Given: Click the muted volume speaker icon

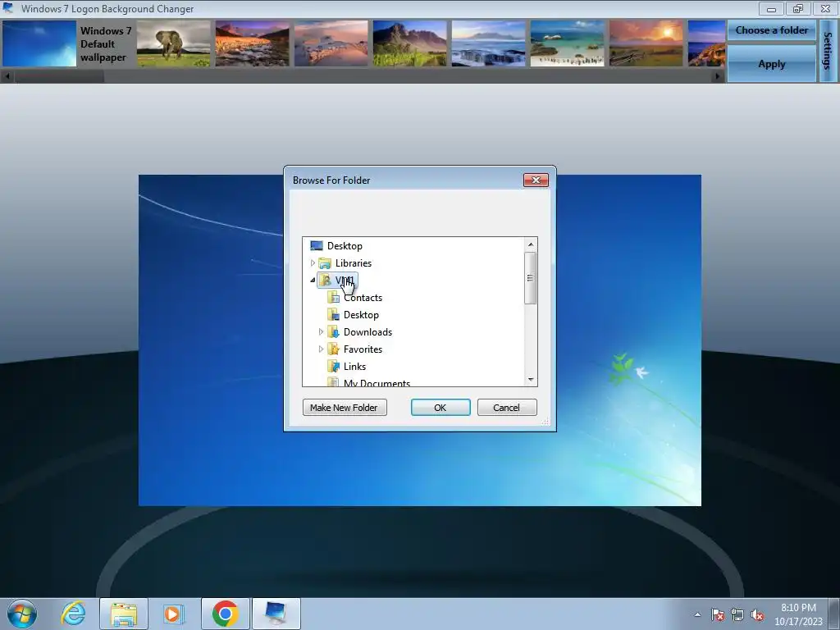Looking at the screenshot, I should [x=757, y=614].
